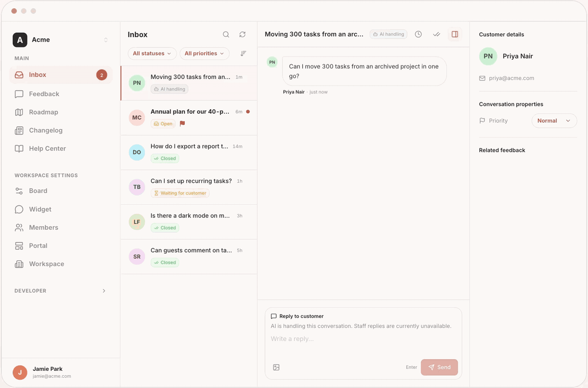Click the mail icon beside priya@acme.com
588x388 pixels.
coord(482,78)
